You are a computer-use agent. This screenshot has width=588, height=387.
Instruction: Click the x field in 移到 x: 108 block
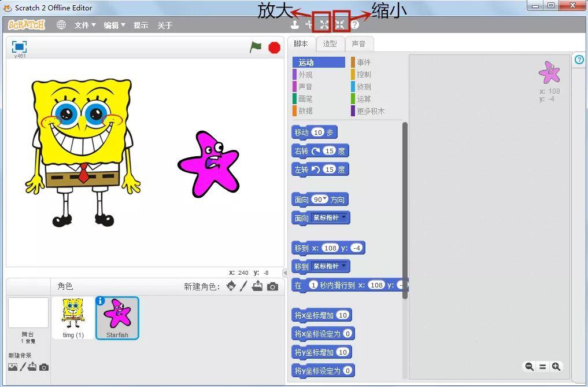click(x=330, y=248)
